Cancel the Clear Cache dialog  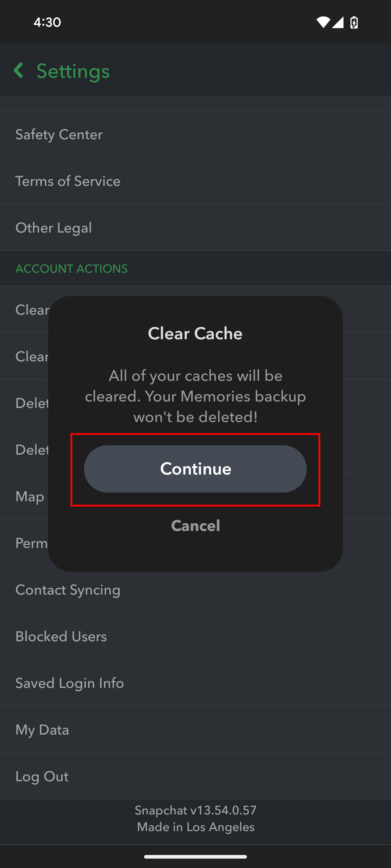coord(195,526)
